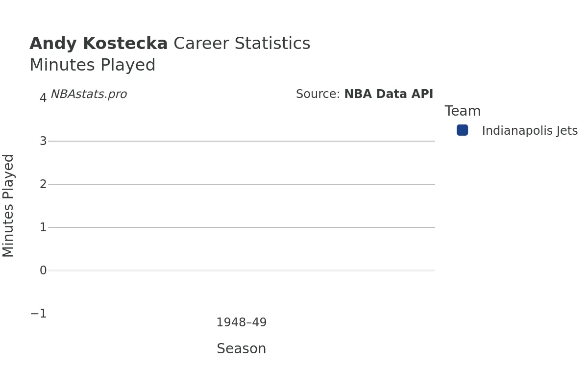
Task: Click the gridline at value 2
Action: click(241, 184)
